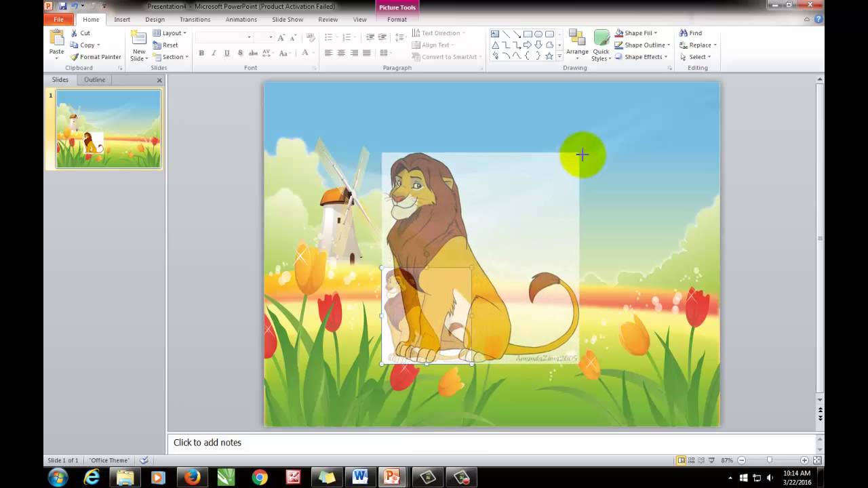Choose the Left Brace shape

(528, 56)
